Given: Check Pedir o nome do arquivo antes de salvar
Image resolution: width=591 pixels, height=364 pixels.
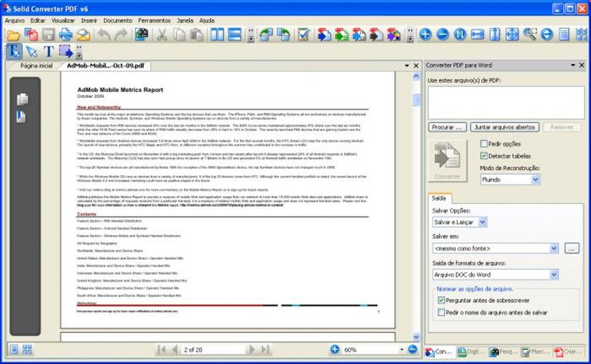Looking at the screenshot, I should click(x=442, y=312).
